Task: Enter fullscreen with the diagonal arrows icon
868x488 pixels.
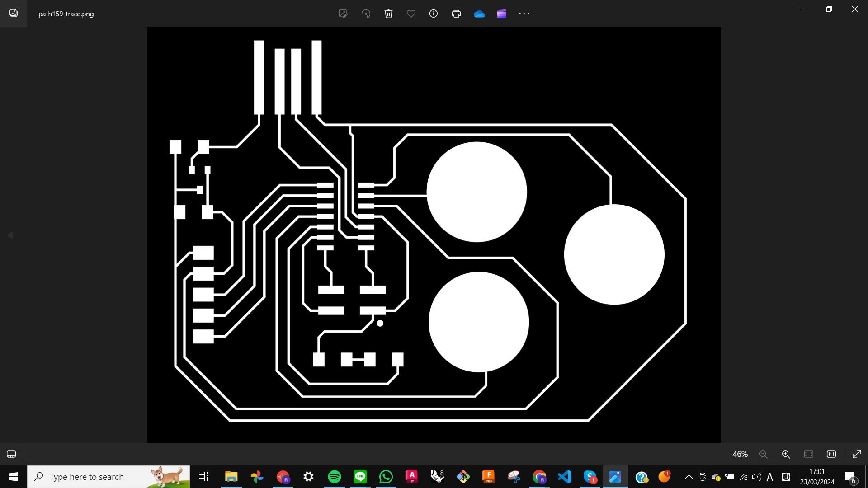Action: [x=857, y=454]
